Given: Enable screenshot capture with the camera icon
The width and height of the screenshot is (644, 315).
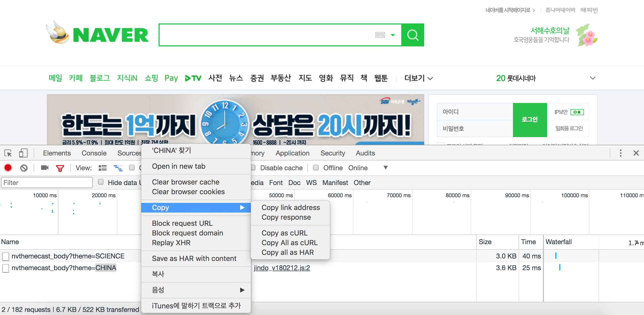Looking at the screenshot, I should point(45,168).
